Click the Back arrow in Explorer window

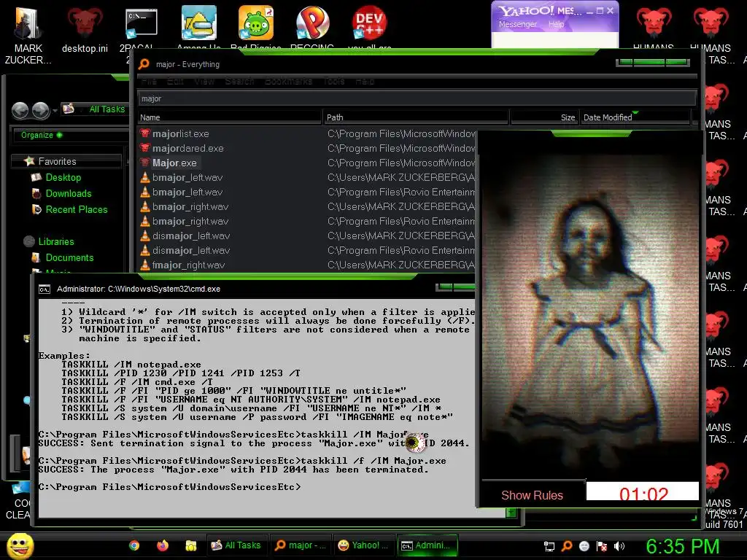click(20, 111)
